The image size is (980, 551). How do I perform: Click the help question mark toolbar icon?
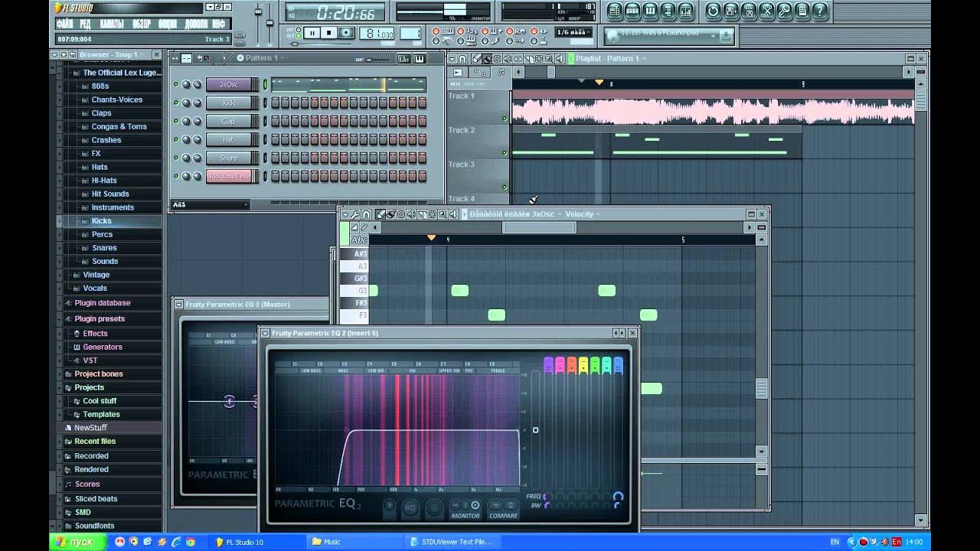[820, 11]
